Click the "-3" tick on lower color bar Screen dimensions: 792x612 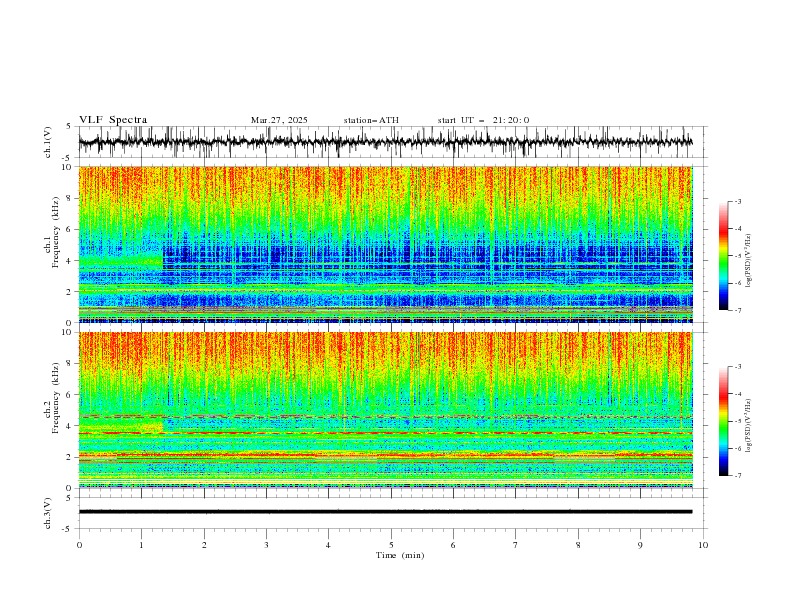[738, 367]
